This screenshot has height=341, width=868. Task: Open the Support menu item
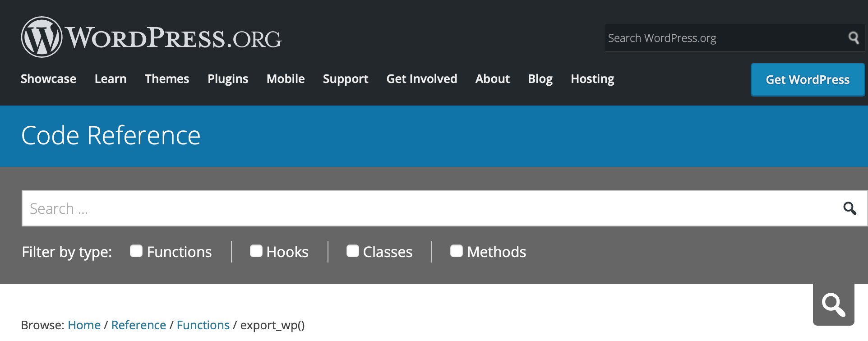click(x=346, y=79)
